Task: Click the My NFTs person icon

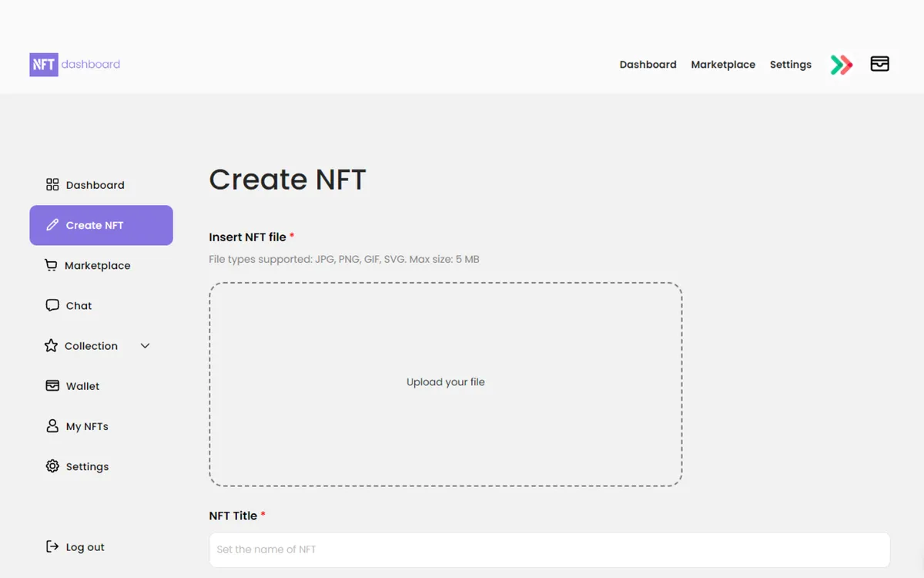Action: [x=52, y=425]
